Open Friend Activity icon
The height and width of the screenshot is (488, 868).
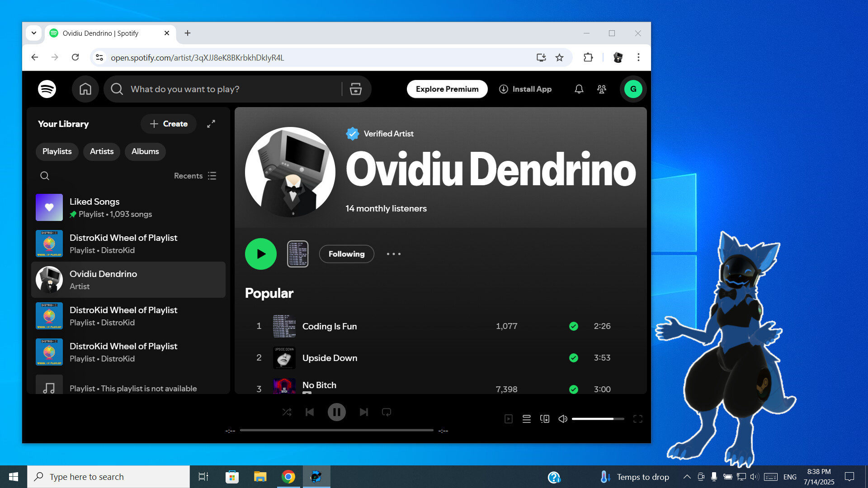(x=601, y=89)
